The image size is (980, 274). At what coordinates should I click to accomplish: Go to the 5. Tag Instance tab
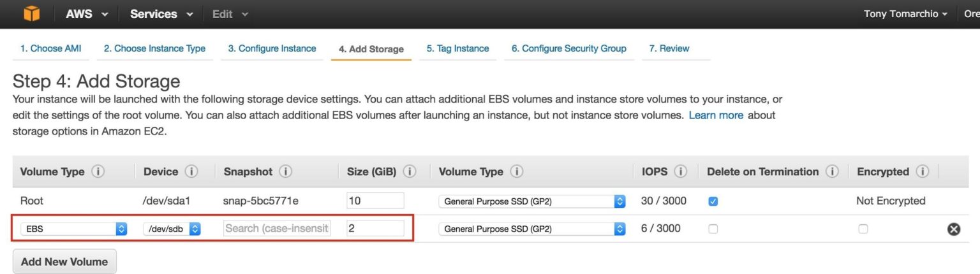pos(457,48)
